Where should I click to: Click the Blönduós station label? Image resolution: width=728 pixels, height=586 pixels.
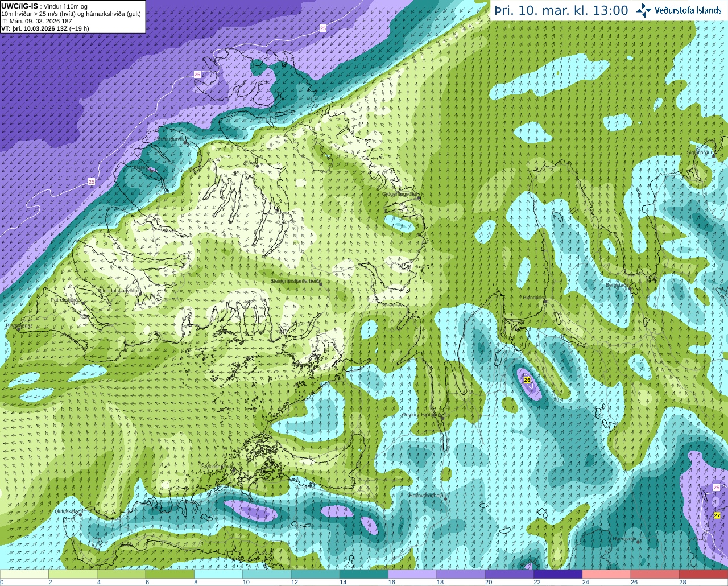tap(533, 298)
